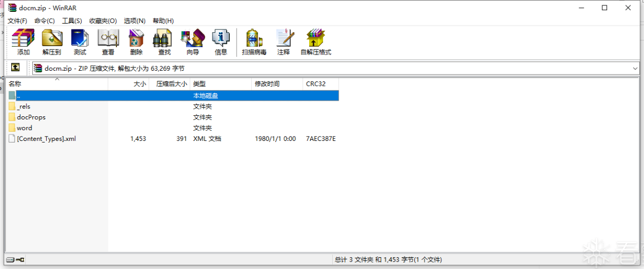Click the size value 1,453
The height and width of the screenshot is (269, 644).
(x=138, y=138)
